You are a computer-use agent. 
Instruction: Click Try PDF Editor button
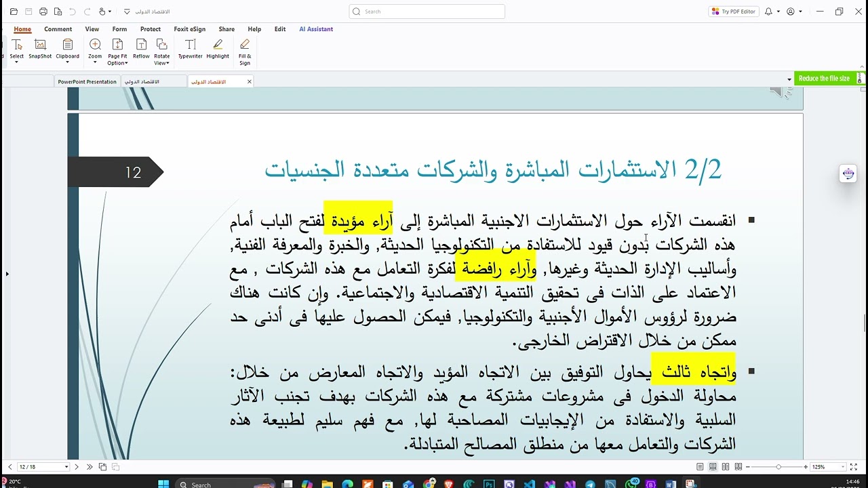tap(734, 12)
